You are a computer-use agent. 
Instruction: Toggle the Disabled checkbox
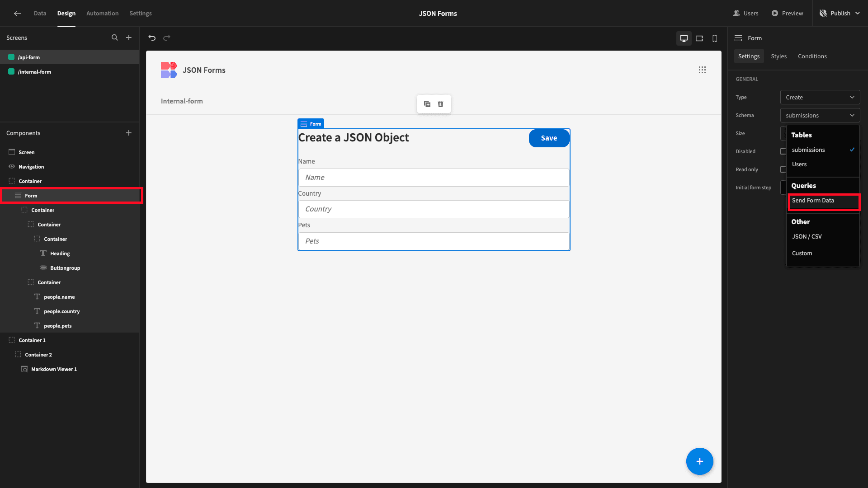point(783,151)
